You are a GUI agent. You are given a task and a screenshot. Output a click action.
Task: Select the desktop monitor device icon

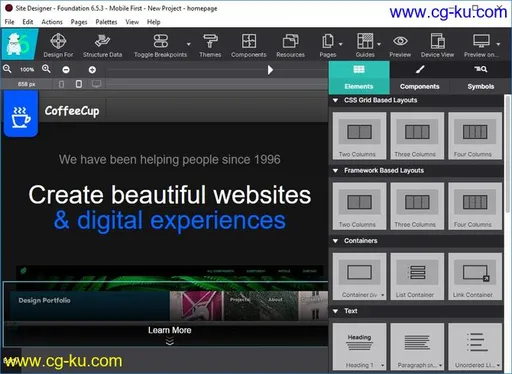(97, 84)
